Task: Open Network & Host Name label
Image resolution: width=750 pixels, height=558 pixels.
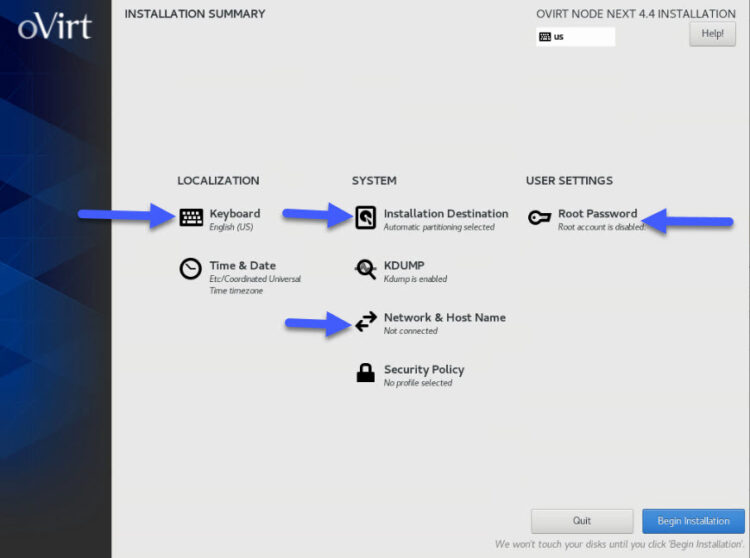Action: [444, 317]
